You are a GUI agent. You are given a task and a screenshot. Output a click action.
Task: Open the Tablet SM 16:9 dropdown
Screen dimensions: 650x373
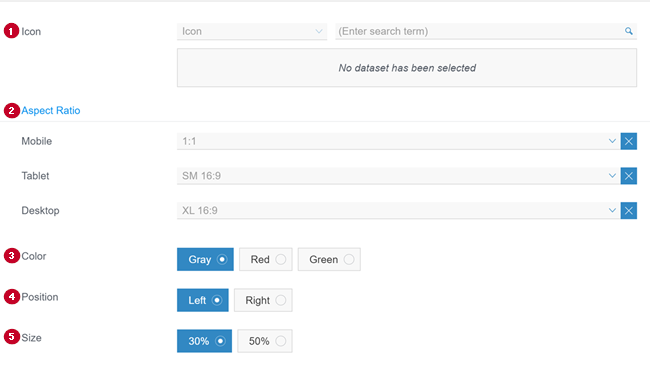pos(398,176)
